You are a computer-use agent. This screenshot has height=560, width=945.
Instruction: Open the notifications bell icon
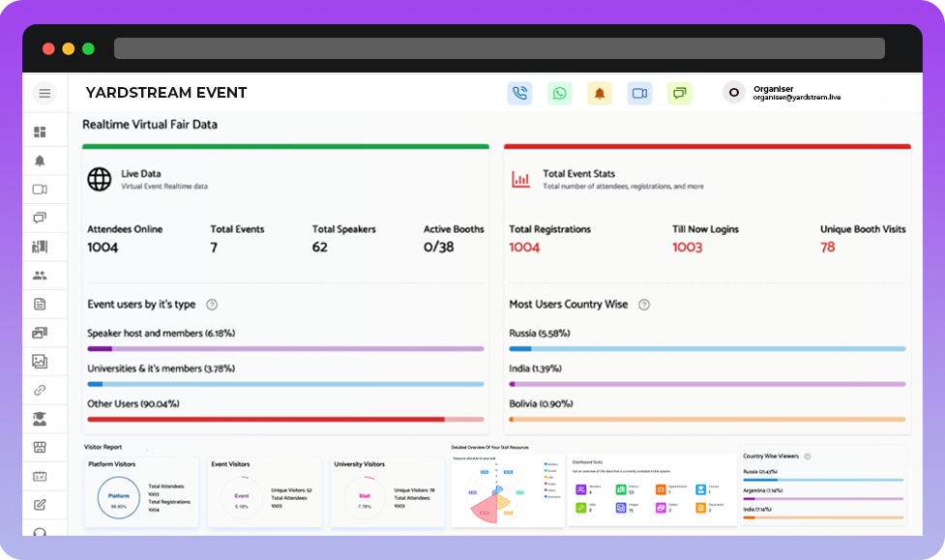[599, 93]
